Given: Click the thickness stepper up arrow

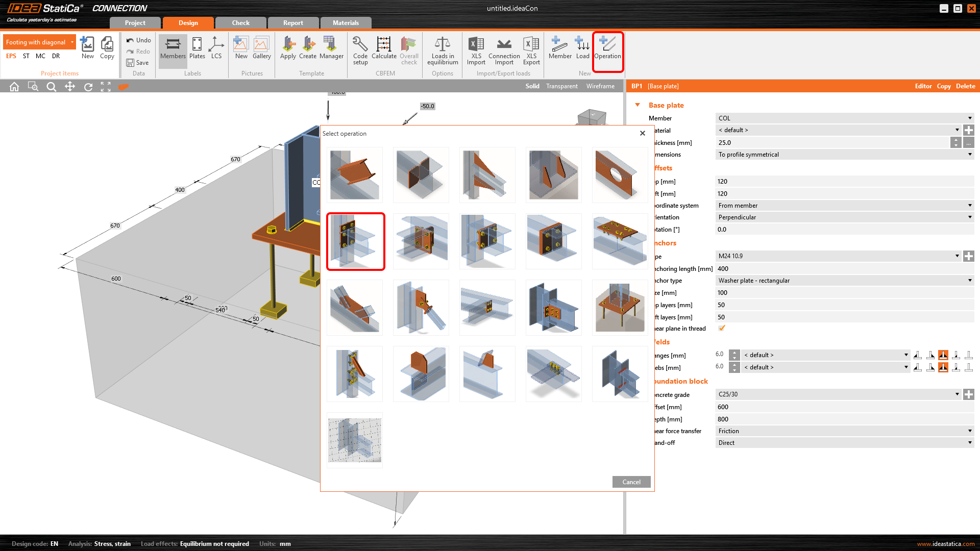Looking at the screenshot, I should coord(956,140).
